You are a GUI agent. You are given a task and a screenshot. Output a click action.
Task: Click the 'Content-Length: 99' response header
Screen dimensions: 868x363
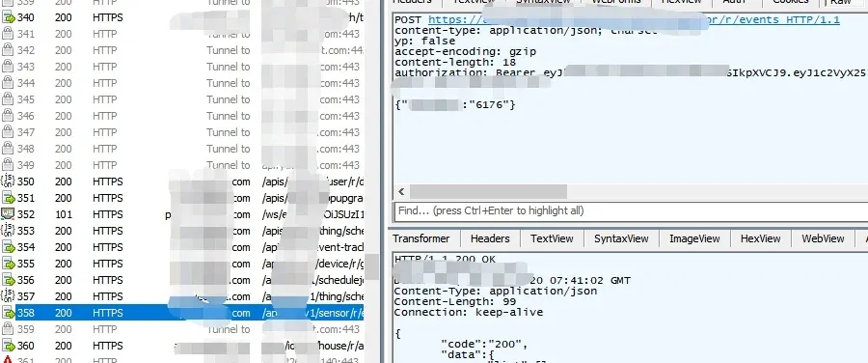click(x=455, y=301)
